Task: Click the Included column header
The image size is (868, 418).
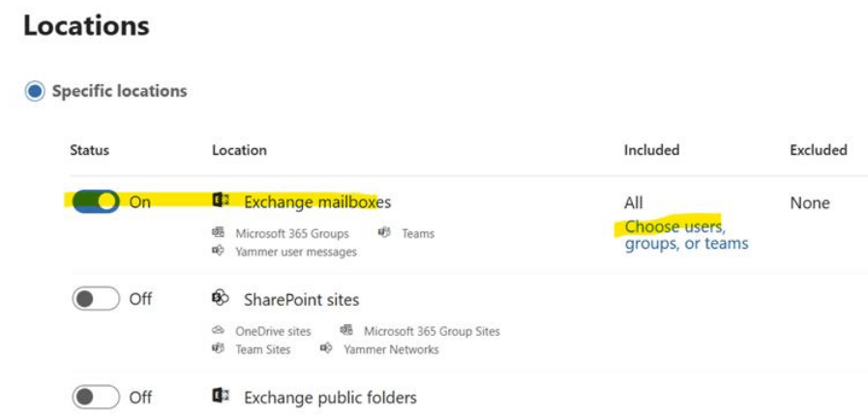Action: pos(651,150)
